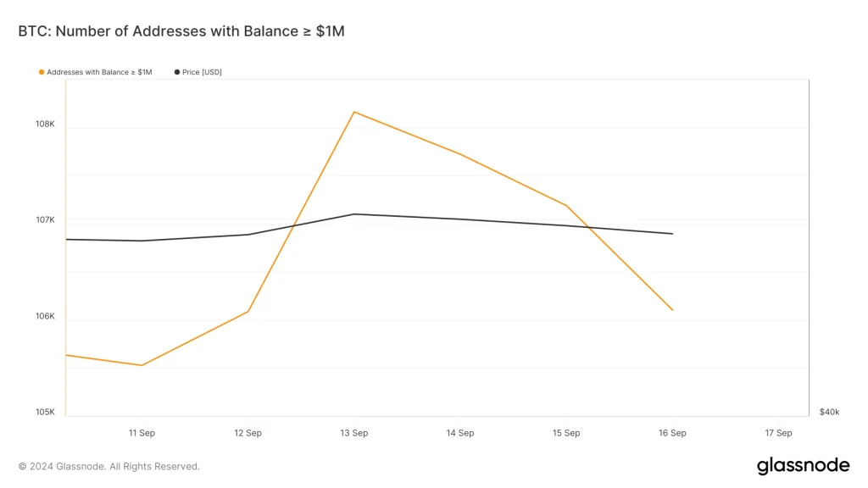
Task: Click the 15 Sep date label
Action: (x=566, y=433)
